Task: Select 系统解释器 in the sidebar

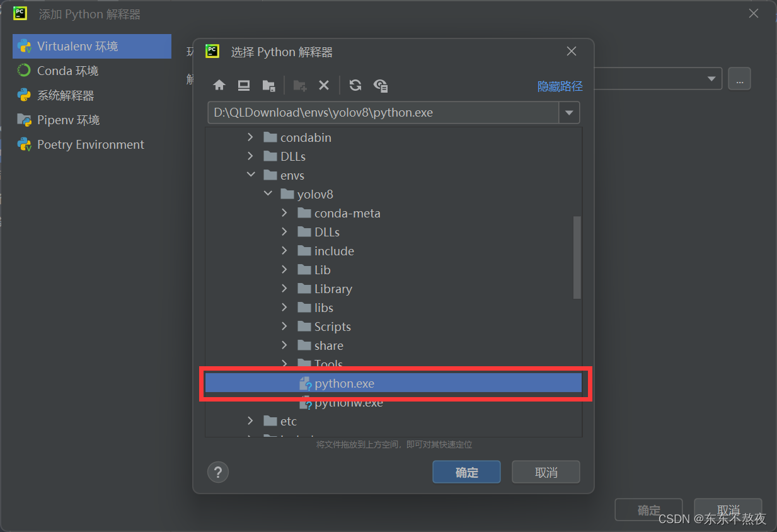Action: 92,95
